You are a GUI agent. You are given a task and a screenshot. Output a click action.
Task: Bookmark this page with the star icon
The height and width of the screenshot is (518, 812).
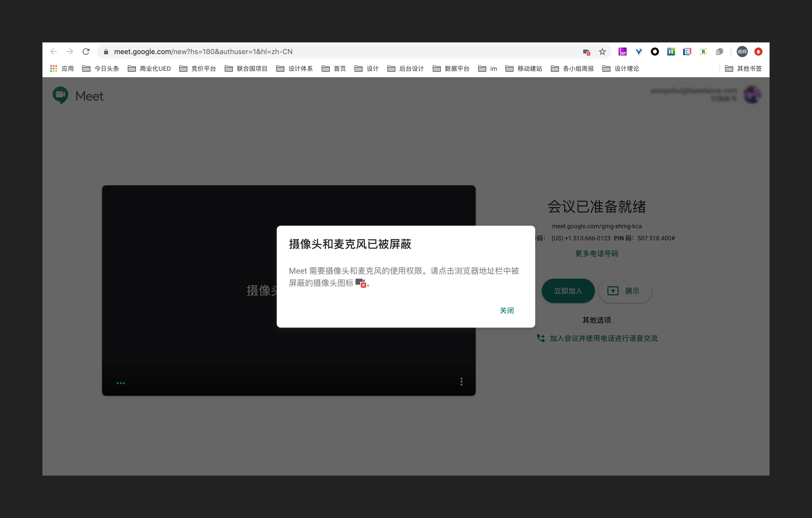602,52
